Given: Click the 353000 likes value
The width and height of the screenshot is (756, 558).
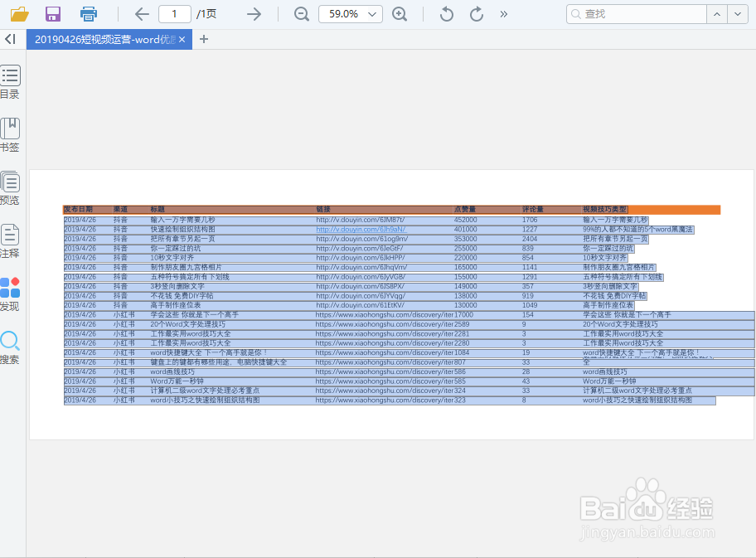Looking at the screenshot, I should click(x=465, y=239).
